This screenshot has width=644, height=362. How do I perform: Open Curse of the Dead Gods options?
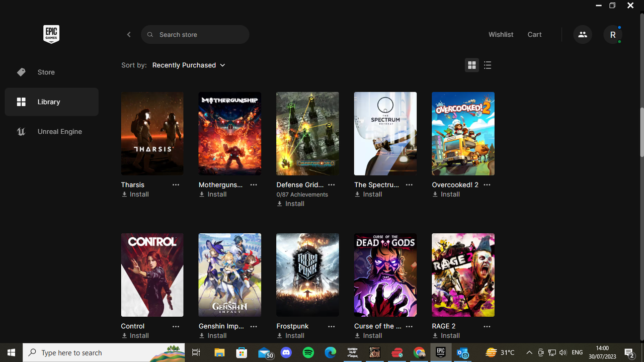[409, 326]
